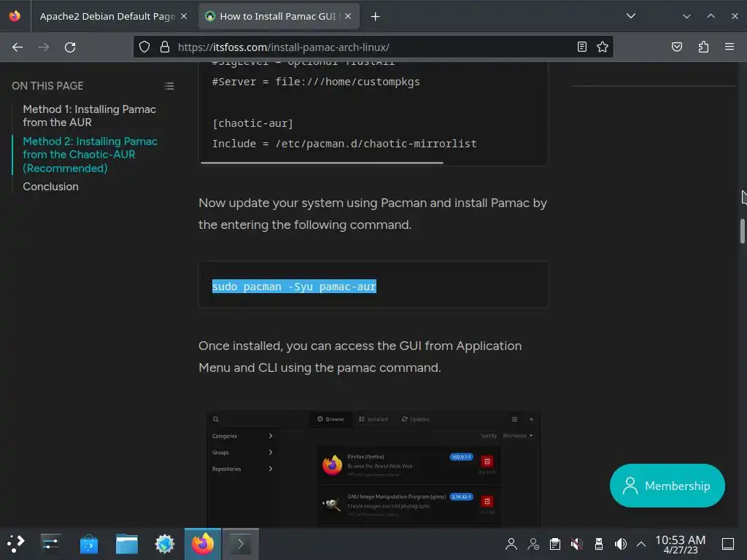Save page to Pocket
This screenshot has height=560, width=747.
pos(677,47)
